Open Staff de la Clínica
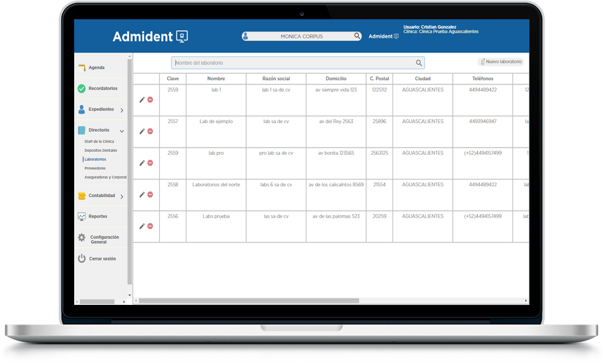 click(99, 142)
